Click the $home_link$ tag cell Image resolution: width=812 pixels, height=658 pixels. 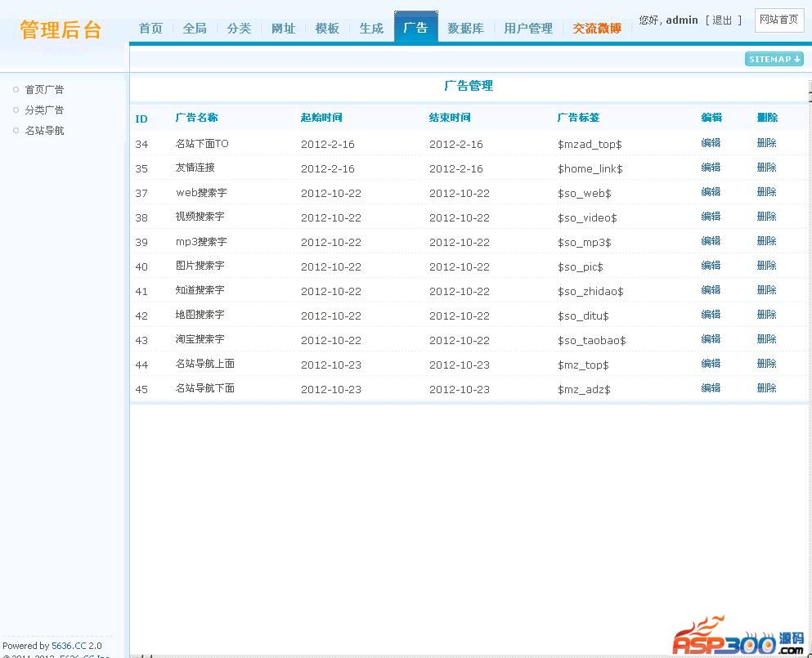(590, 168)
